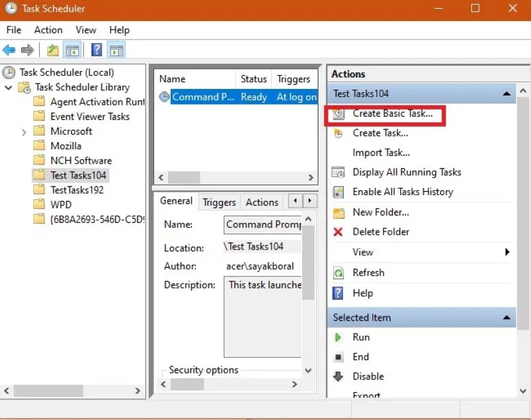Click the blue Help toolbar icon
Screen dimensions: 531x420
[96, 50]
